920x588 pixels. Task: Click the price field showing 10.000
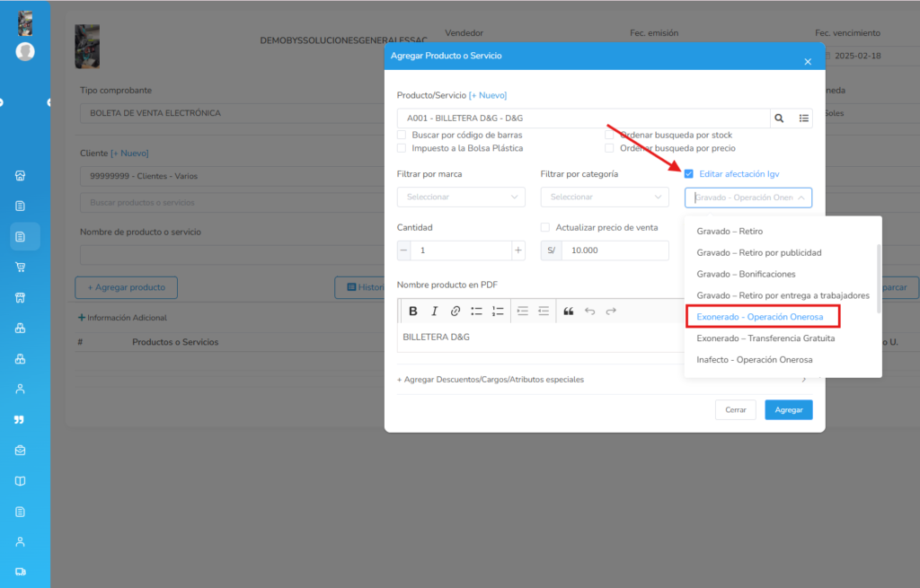[x=615, y=250]
